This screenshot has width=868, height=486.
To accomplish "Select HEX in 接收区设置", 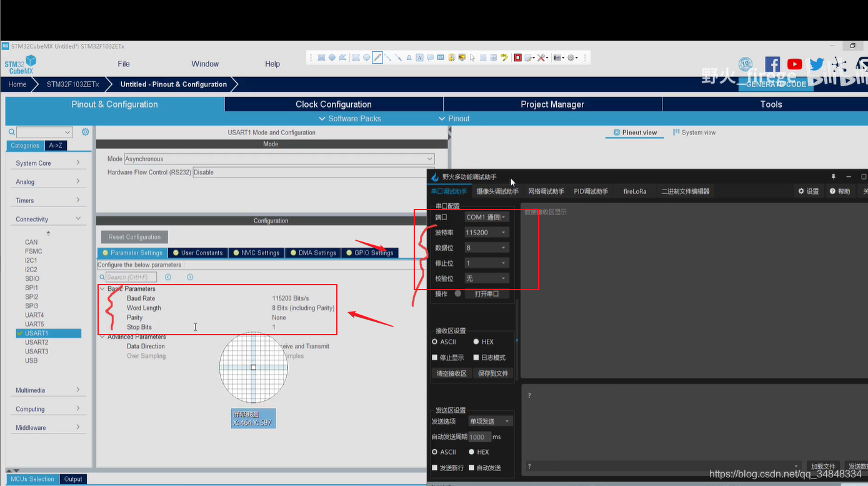I will click(483, 342).
